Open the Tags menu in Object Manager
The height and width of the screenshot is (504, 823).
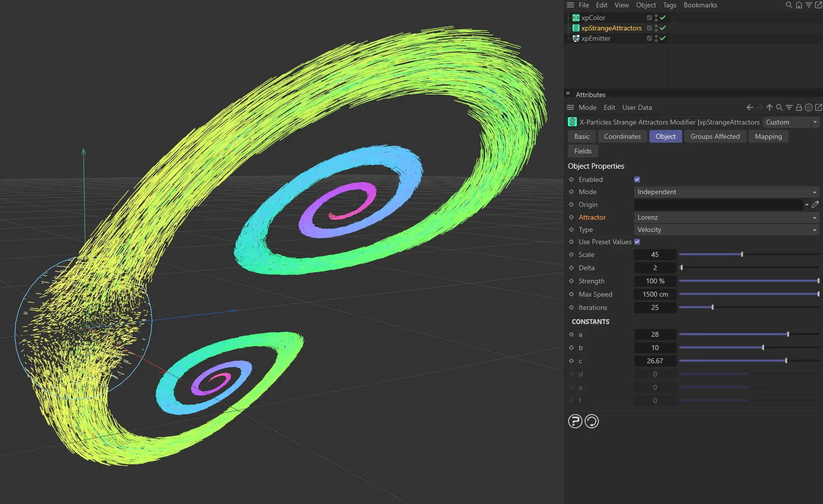[x=669, y=5]
